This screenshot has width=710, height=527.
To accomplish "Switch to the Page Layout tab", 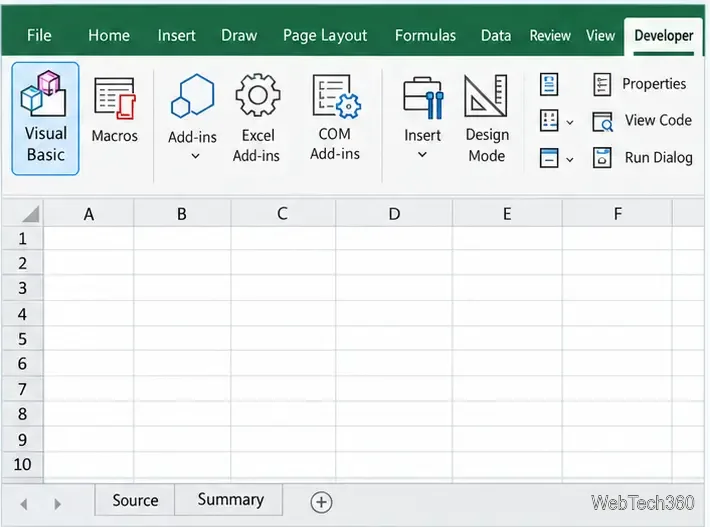I will pos(325,35).
